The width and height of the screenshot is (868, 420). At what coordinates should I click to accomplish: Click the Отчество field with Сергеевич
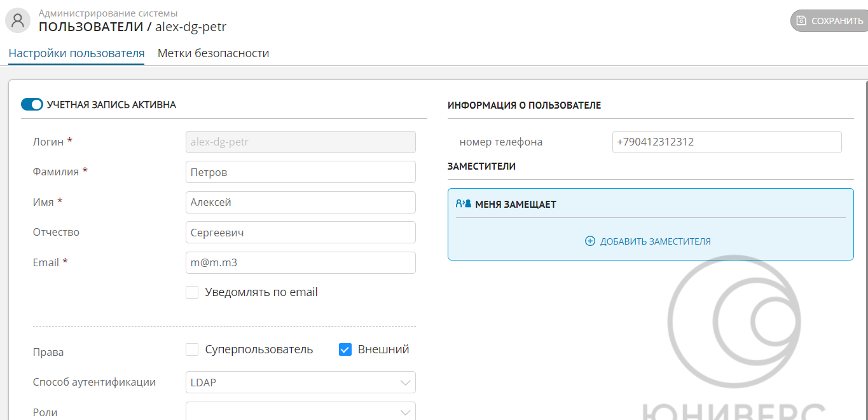click(x=300, y=233)
